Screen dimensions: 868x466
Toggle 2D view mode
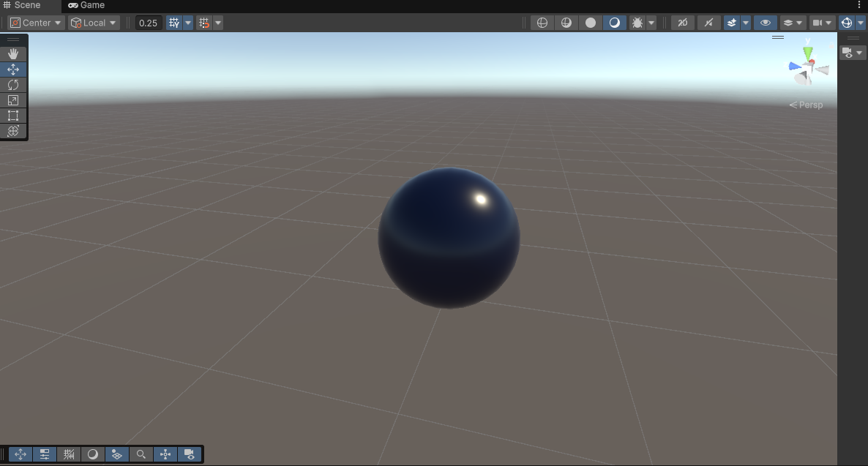(683, 23)
